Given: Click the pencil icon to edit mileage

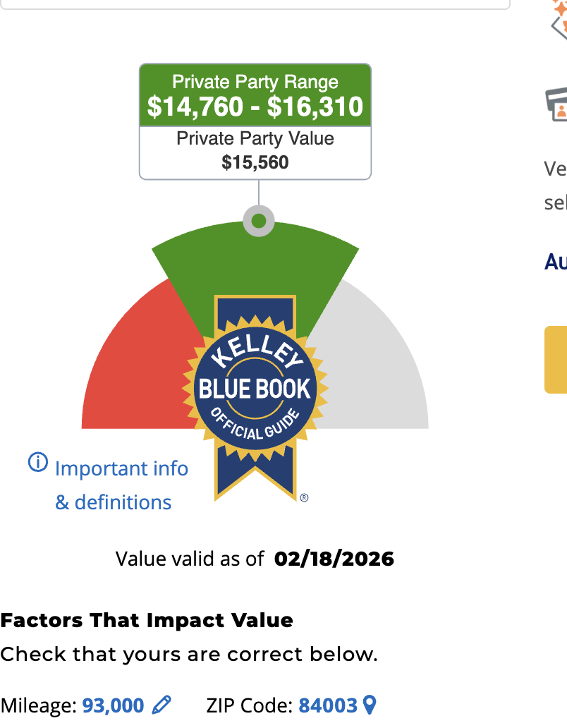Looking at the screenshot, I should pyautogui.click(x=161, y=705).
